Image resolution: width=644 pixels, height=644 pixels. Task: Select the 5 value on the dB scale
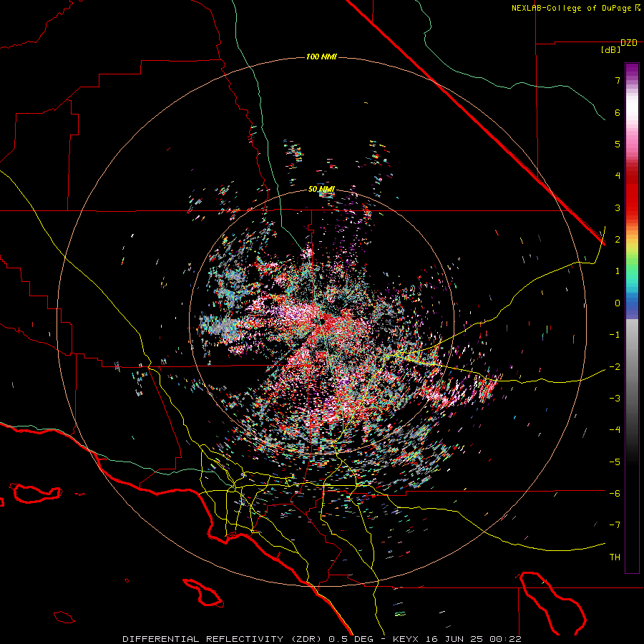pos(618,144)
